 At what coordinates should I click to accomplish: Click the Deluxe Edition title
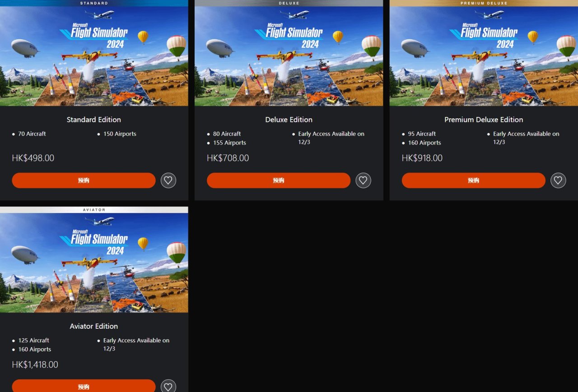[289, 120]
